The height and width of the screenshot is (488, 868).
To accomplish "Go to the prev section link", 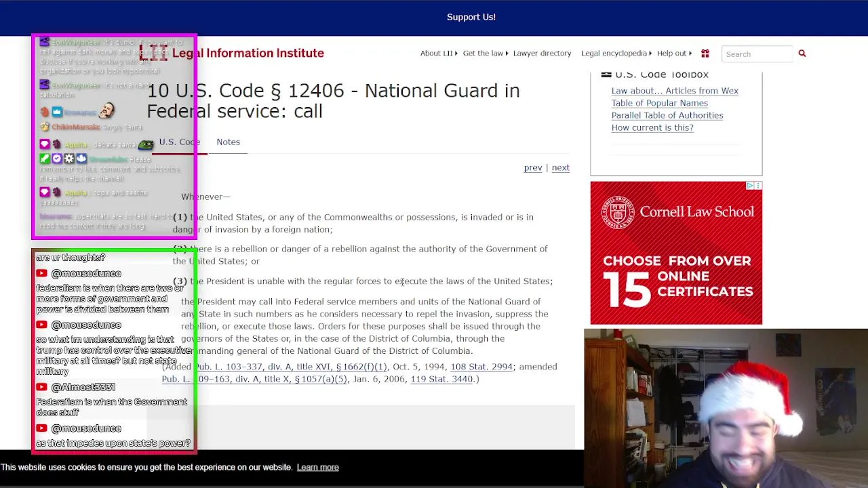I will [x=533, y=167].
